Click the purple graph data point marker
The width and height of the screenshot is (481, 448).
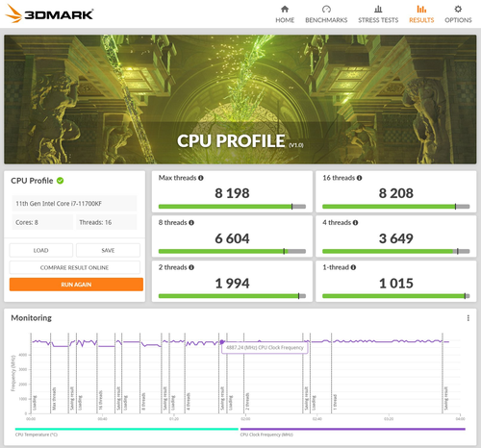pos(222,342)
